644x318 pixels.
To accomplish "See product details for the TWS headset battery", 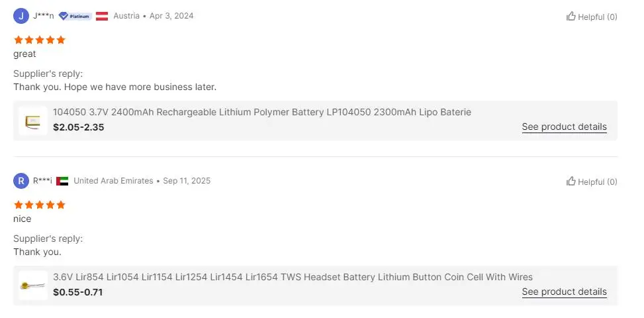I will point(564,291).
